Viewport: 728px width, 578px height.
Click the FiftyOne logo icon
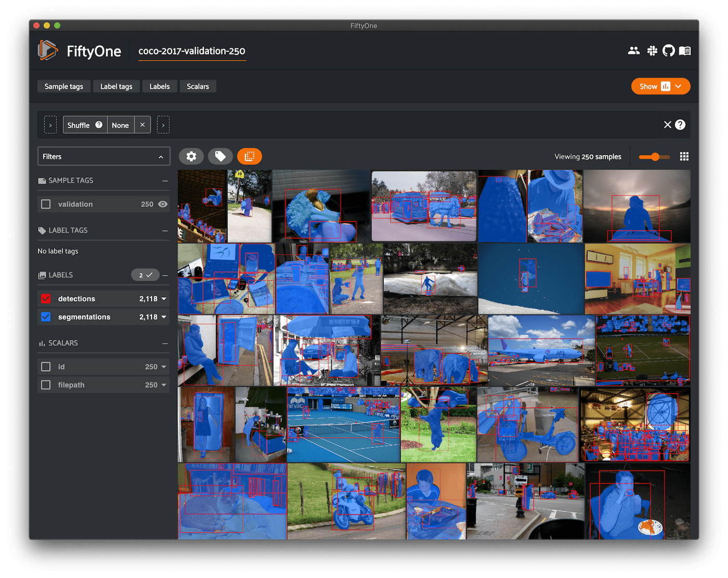[x=47, y=50]
